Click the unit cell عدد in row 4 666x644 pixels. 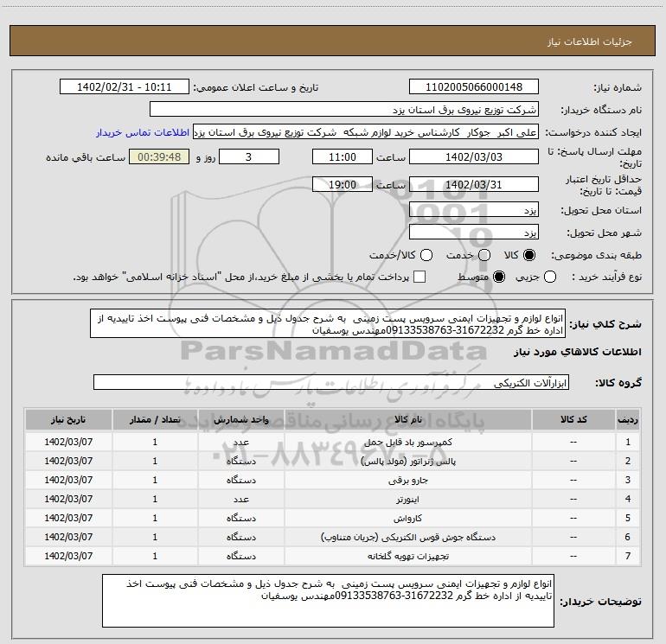click(240, 500)
